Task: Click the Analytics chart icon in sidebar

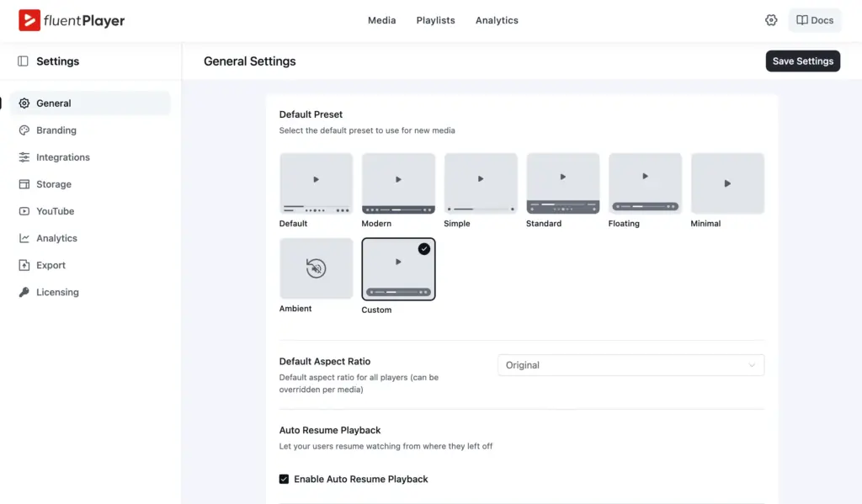Action: (x=24, y=238)
